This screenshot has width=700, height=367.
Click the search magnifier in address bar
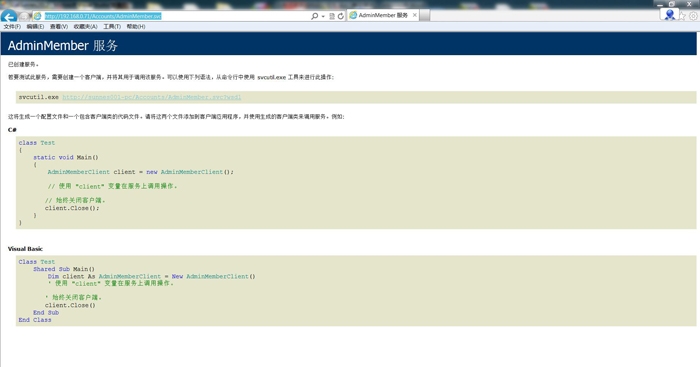point(315,16)
